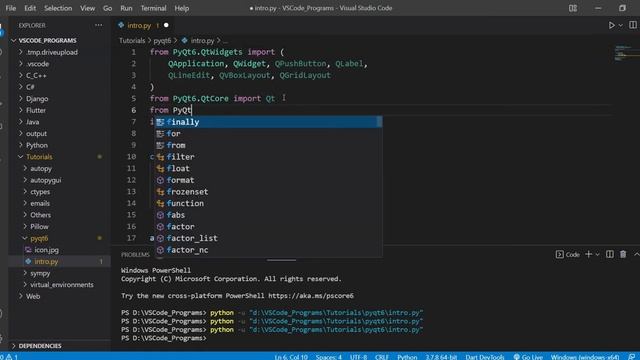Click pyqt6 in the breadcrumb
The image size is (640, 360).
pos(162,41)
